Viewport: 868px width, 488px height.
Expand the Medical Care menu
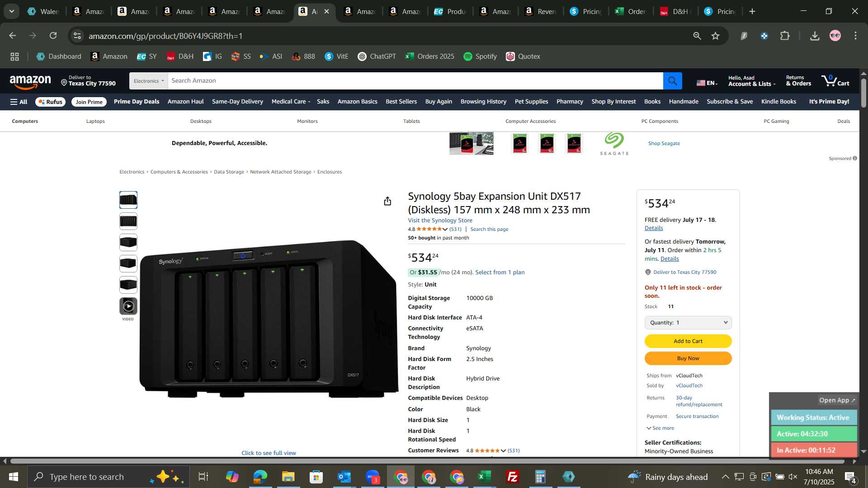(x=291, y=102)
